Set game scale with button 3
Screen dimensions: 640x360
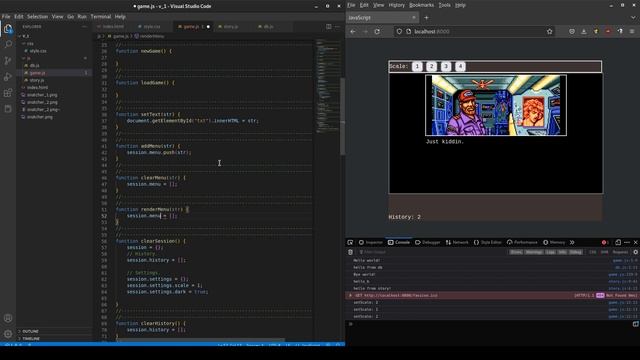point(446,67)
